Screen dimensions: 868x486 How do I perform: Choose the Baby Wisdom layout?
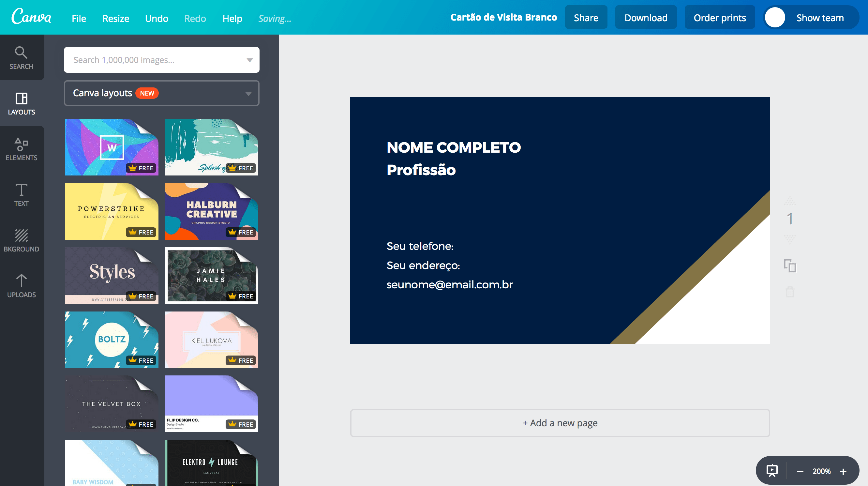click(x=112, y=463)
